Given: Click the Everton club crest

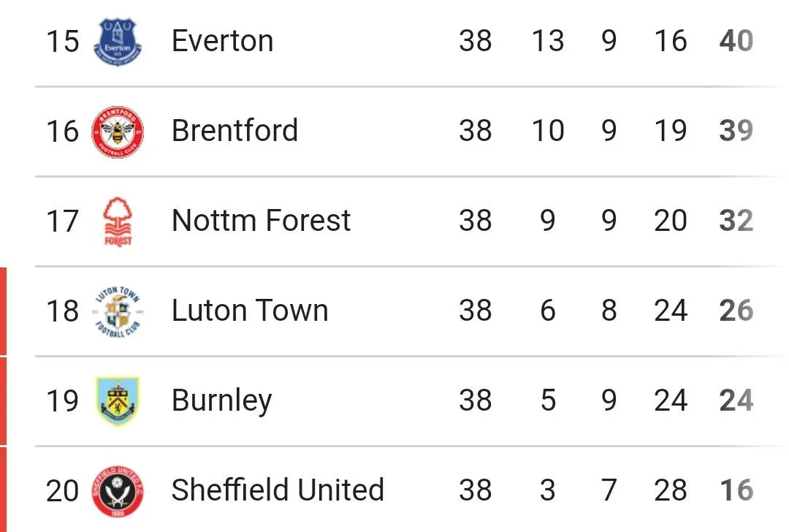Looking at the screenshot, I should 118,42.
